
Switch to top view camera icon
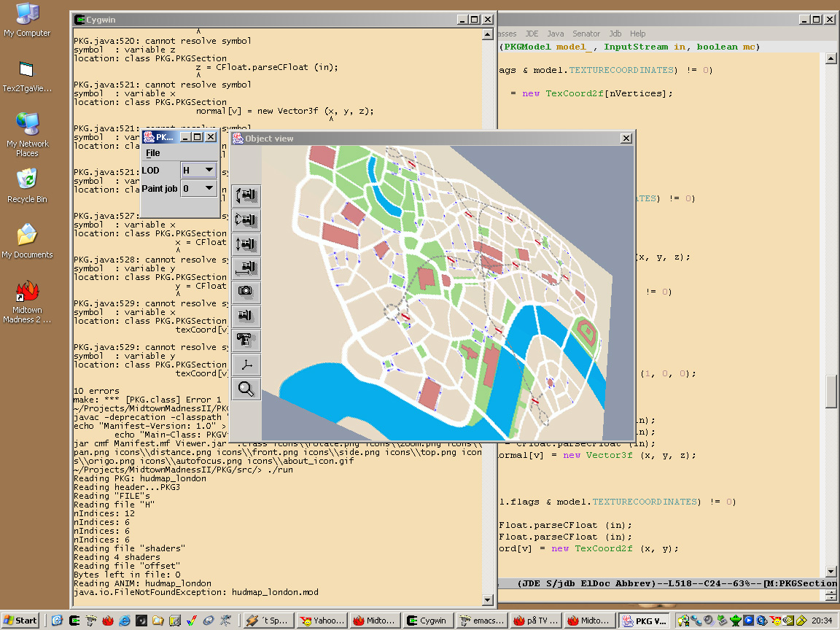[246, 341]
